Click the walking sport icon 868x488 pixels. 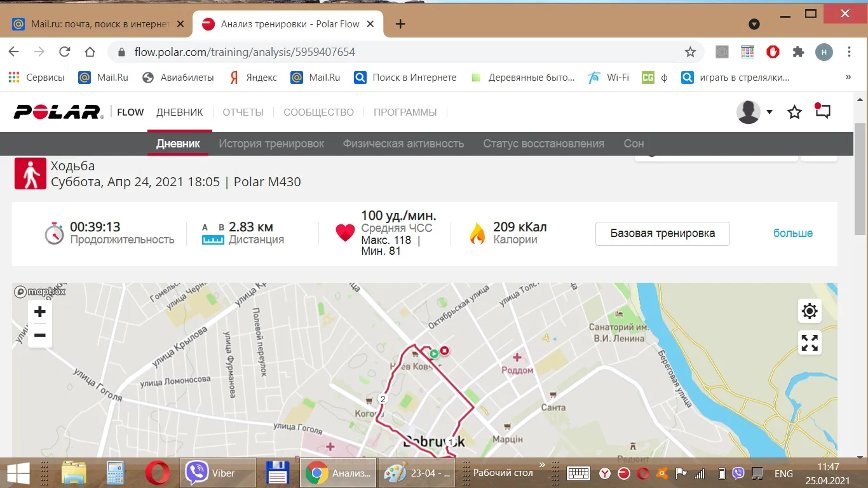coord(31,173)
